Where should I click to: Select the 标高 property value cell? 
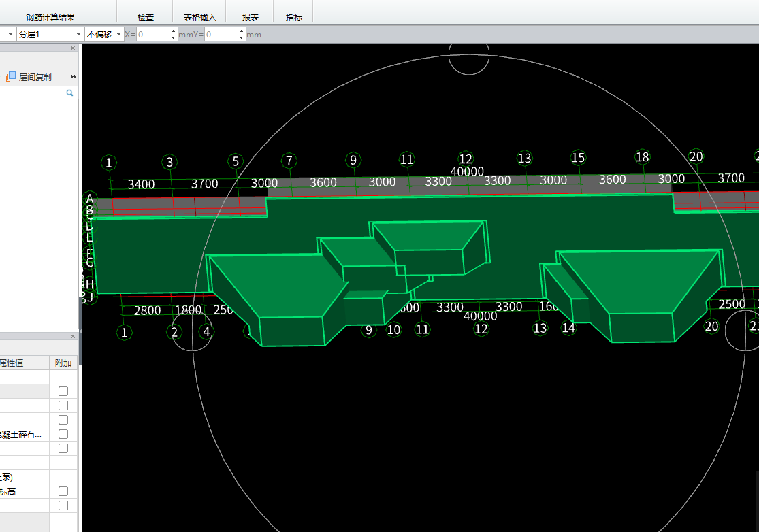[25, 491]
